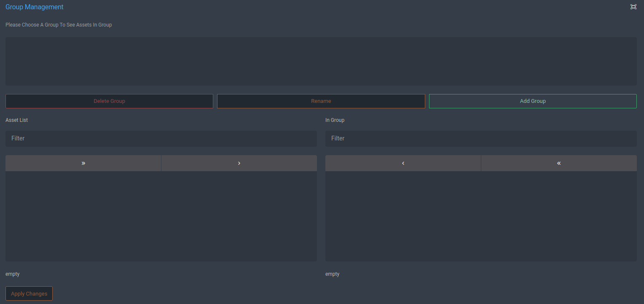This screenshot has height=304, width=644.
Task: Click the Group Management title
Action: (35, 7)
